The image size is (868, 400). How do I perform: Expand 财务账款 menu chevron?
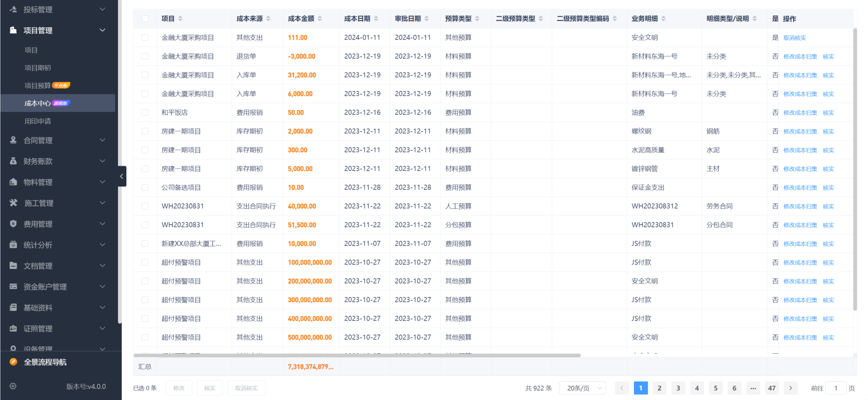click(103, 161)
